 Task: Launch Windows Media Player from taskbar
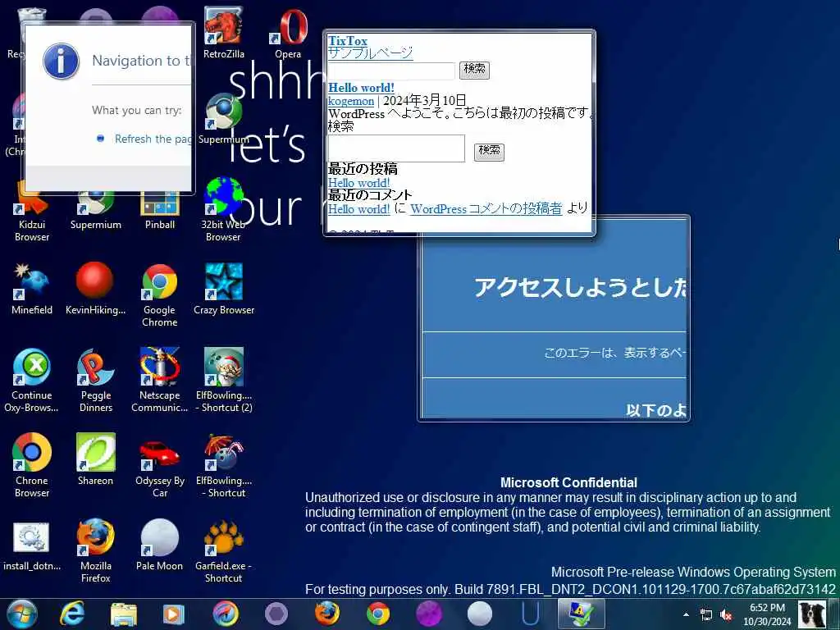[173, 614]
